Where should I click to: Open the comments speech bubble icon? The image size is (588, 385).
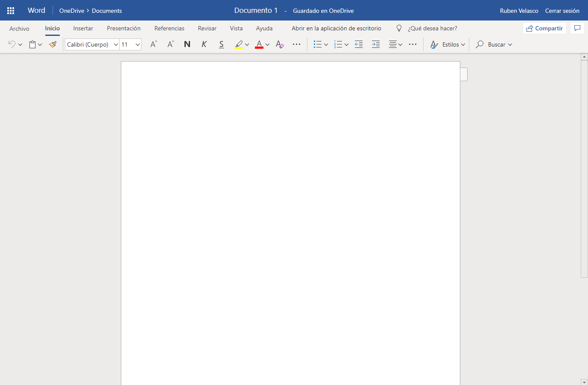(577, 28)
